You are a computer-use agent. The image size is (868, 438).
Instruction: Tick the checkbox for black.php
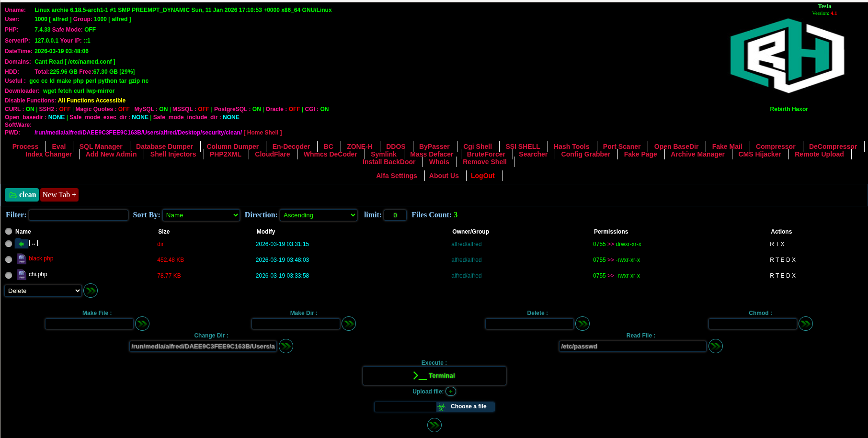(9, 259)
